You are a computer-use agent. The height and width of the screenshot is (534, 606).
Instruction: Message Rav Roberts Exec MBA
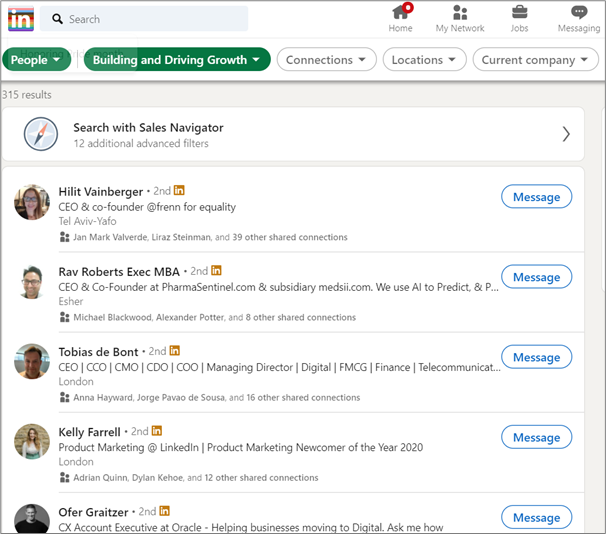536,277
